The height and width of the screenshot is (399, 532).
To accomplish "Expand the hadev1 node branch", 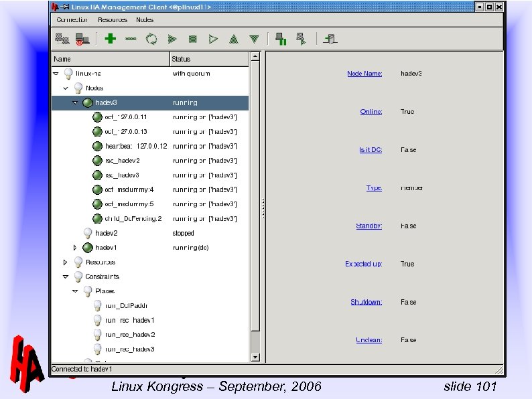I will 75,248.
